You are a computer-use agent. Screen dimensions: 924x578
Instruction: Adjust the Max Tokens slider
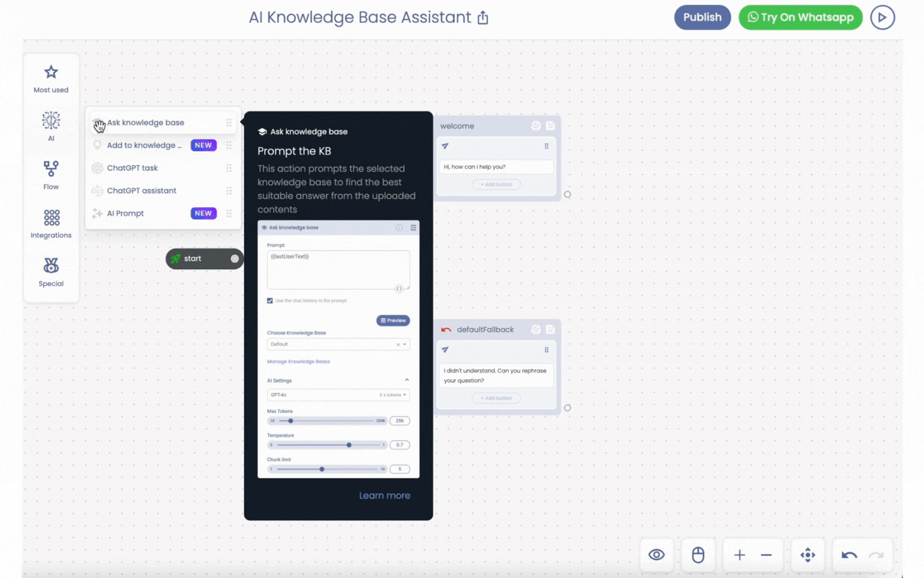tap(291, 421)
